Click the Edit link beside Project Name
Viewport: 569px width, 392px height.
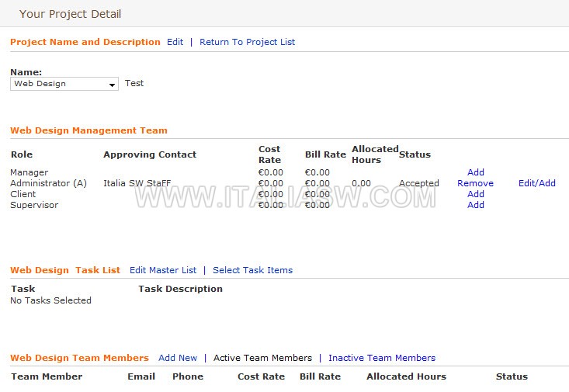pos(175,42)
